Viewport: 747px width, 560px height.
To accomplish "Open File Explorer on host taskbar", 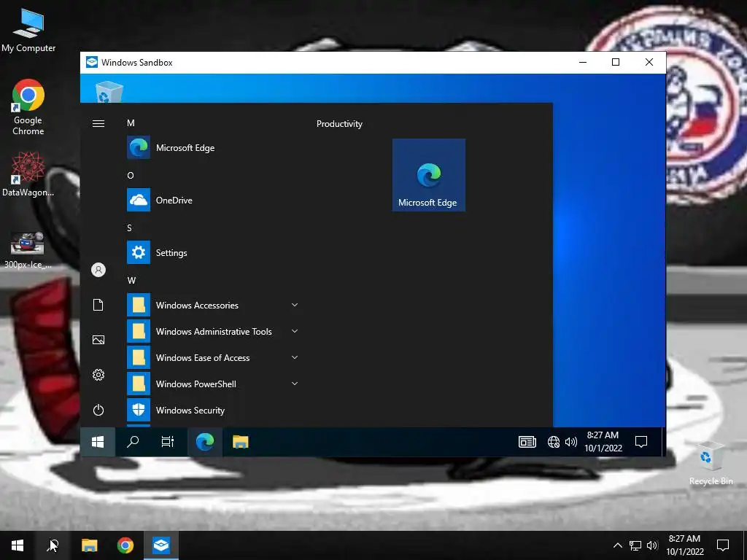I will coord(89,545).
